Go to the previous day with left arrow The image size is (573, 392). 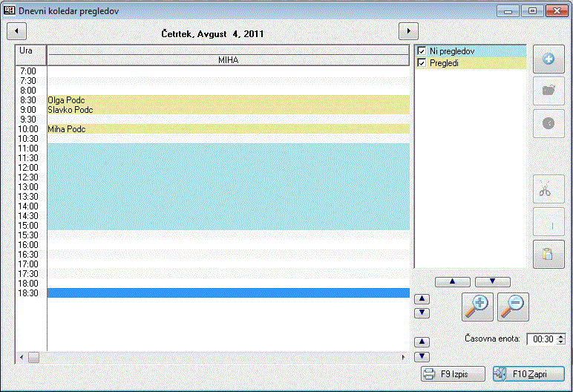pyautogui.click(x=16, y=31)
